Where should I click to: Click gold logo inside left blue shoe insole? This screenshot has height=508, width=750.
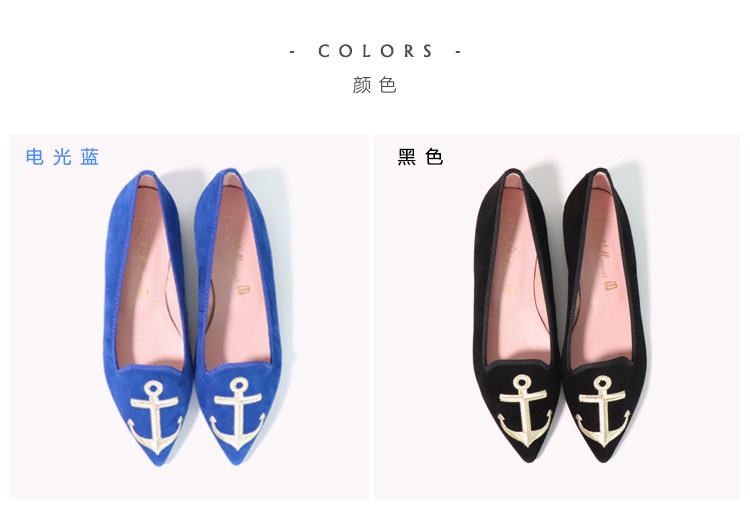pos(141,261)
